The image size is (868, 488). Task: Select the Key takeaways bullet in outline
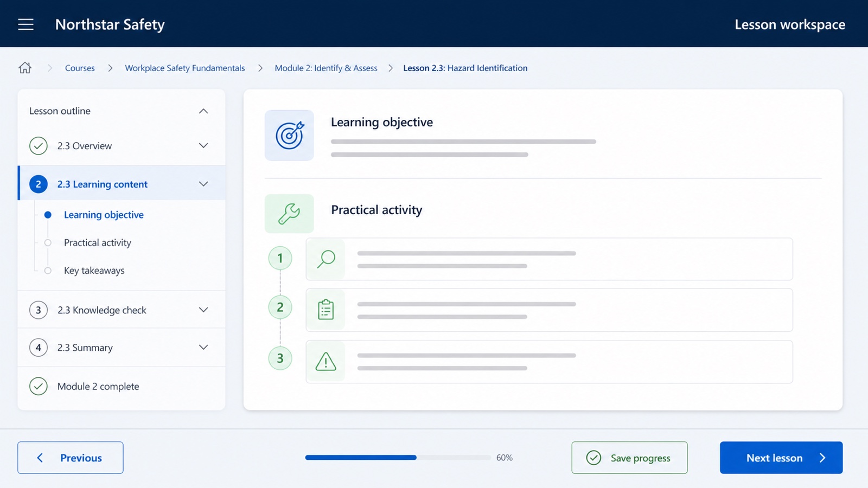48,271
